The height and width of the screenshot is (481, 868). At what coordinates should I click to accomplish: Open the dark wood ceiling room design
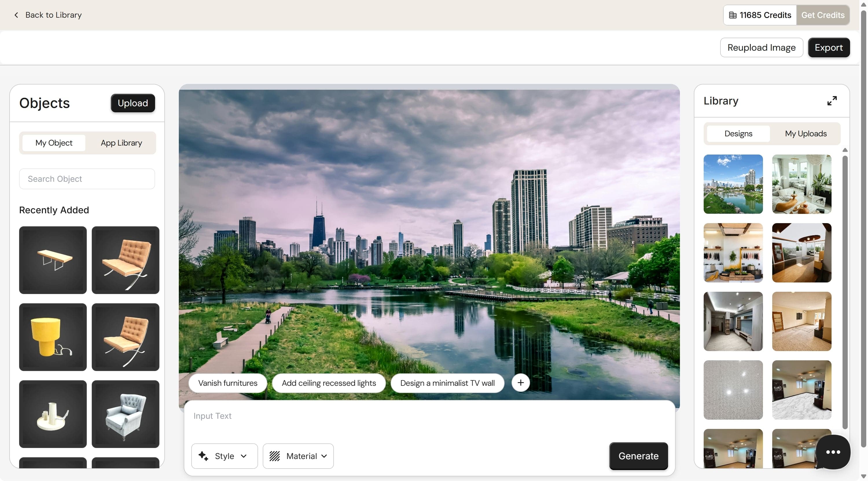pos(801,252)
